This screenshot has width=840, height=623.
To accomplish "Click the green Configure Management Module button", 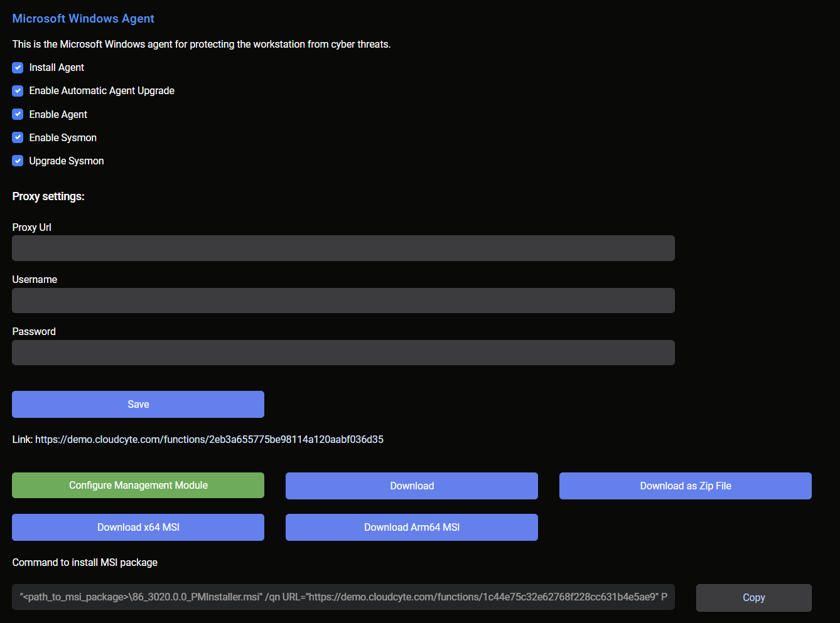I will pos(138,486).
